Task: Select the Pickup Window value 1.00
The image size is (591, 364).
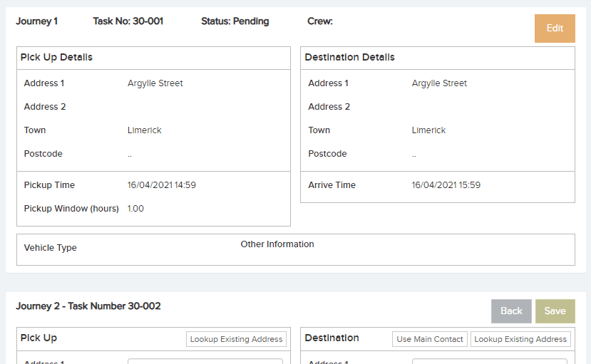Action: point(135,209)
